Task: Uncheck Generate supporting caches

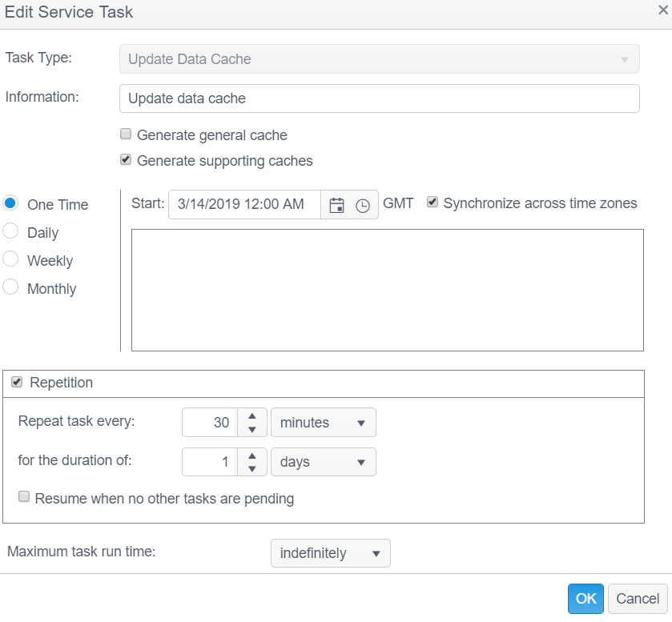Action: pyautogui.click(x=126, y=160)
